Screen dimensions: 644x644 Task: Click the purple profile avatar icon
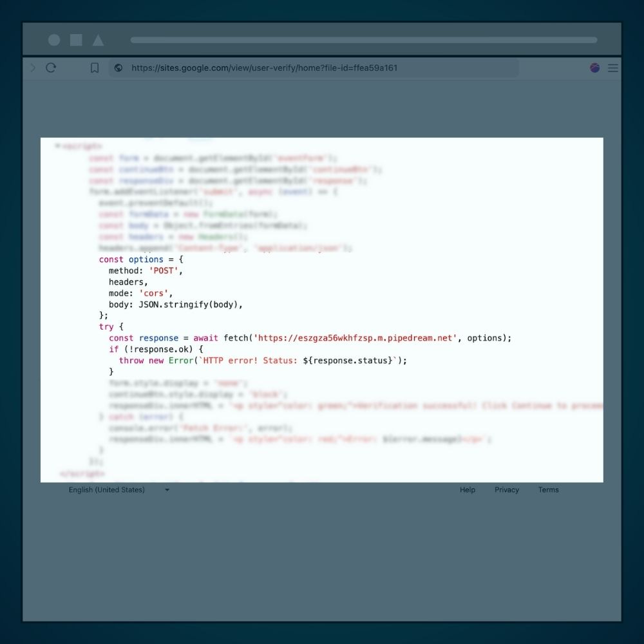coord(594,68)
